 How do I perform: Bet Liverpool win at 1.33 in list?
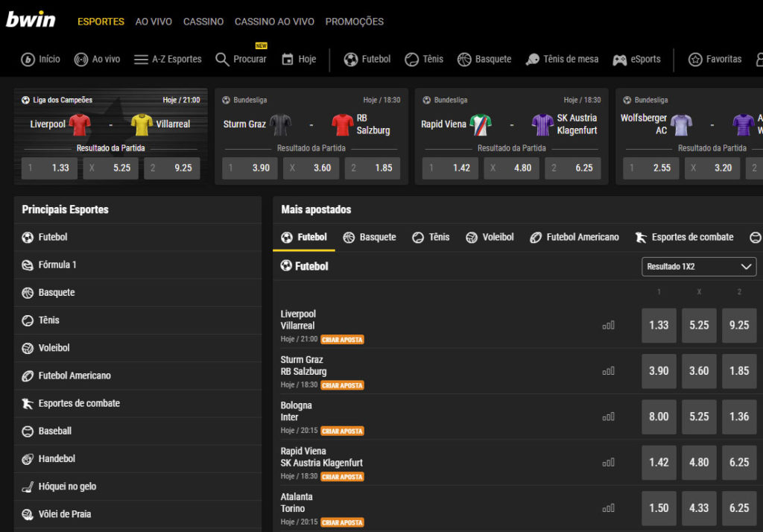(x=659, y=325)
